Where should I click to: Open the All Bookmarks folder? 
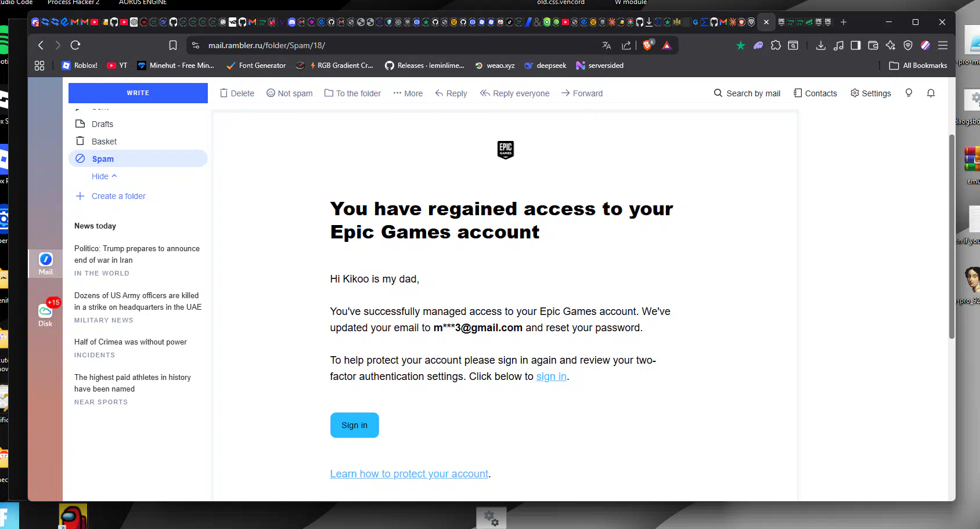pos(918,66)
